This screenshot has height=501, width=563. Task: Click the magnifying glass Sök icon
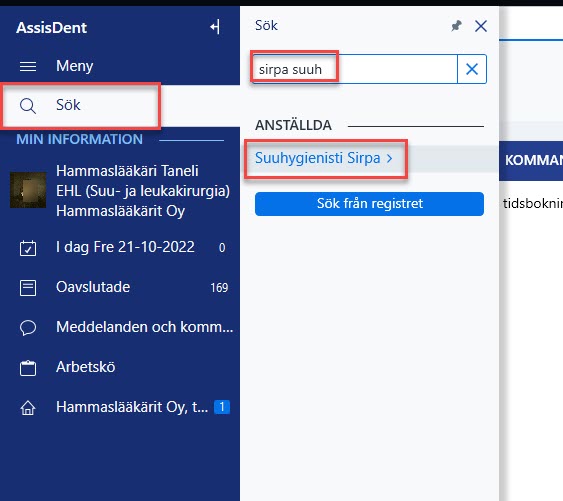(28, 106)
